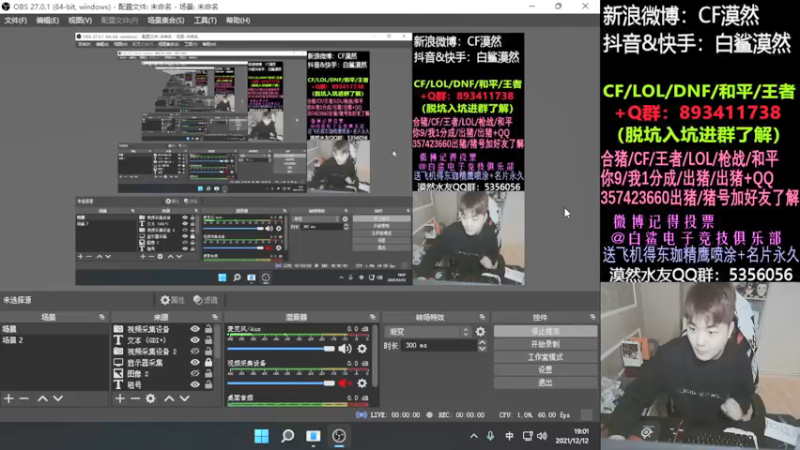Add a new source with plus icon
The image size is (800, 450).
click(120, 398)
